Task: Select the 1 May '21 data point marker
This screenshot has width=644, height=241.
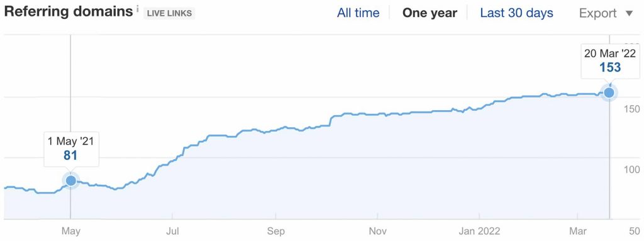Action: click(x=70, y=180)
